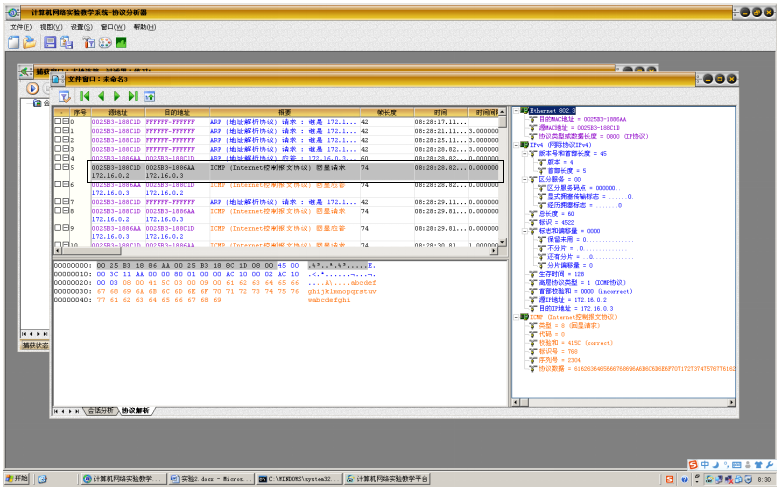The height and width of the screenshot is (488, 777).
Task: Start capture in the capture window
Action: (33, 89)
